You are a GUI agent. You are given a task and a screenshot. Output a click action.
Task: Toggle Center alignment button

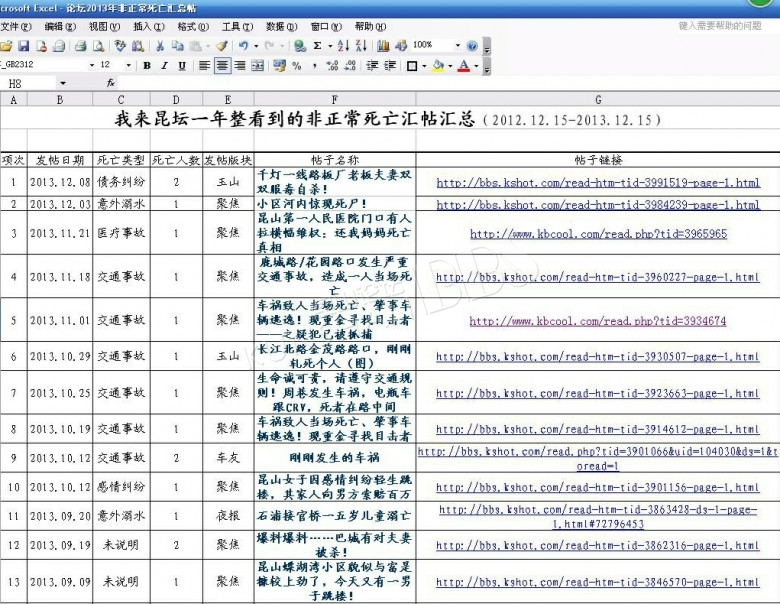(x=222, y=66)
